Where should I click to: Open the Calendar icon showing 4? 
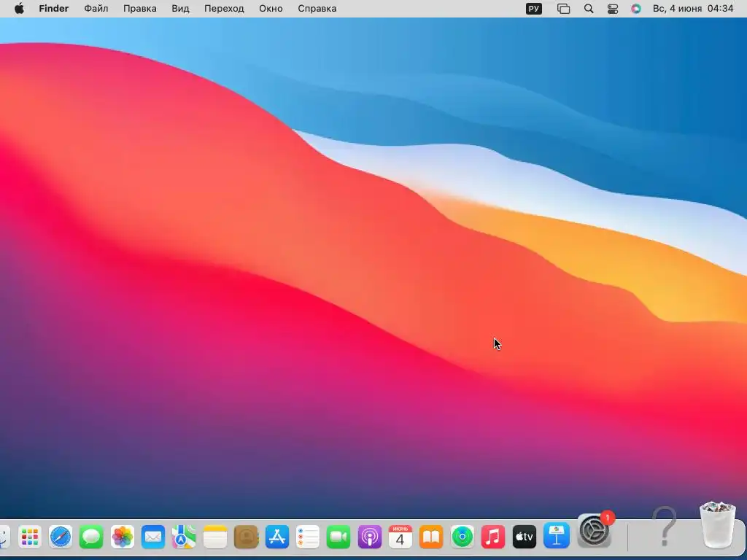(x=400, y=537)
